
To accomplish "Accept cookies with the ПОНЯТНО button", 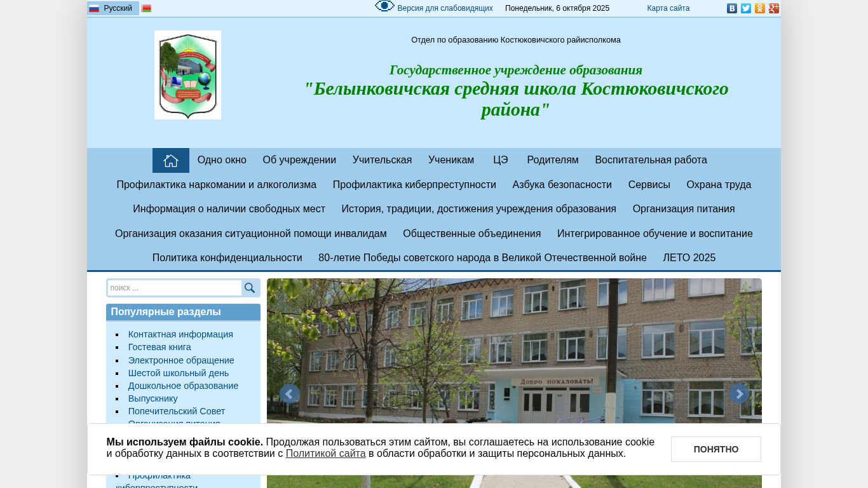I will (x=716, y=449).
